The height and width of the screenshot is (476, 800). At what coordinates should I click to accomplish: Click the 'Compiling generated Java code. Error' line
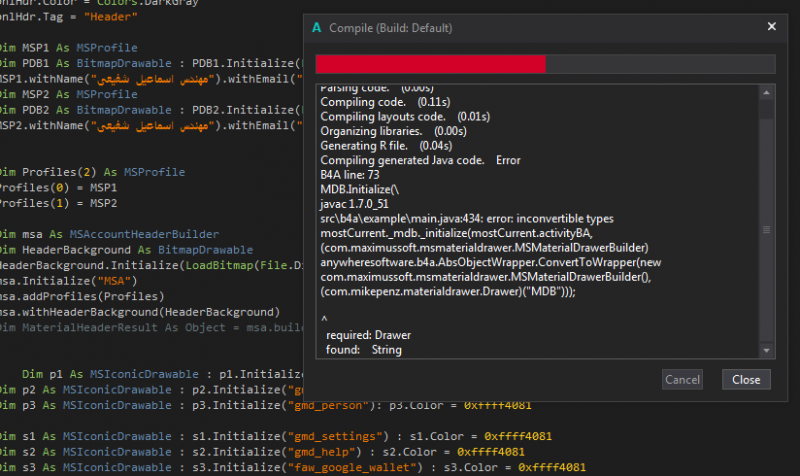pos(420,160)
